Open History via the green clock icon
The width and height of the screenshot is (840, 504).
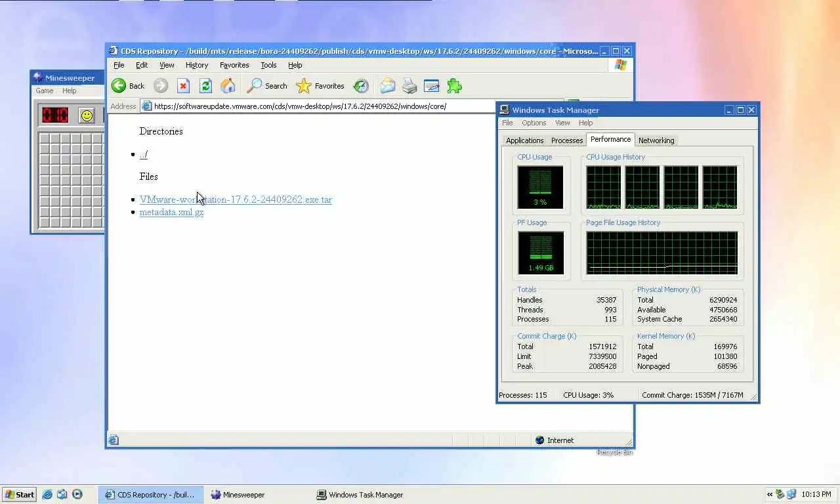tap(361, 86)
